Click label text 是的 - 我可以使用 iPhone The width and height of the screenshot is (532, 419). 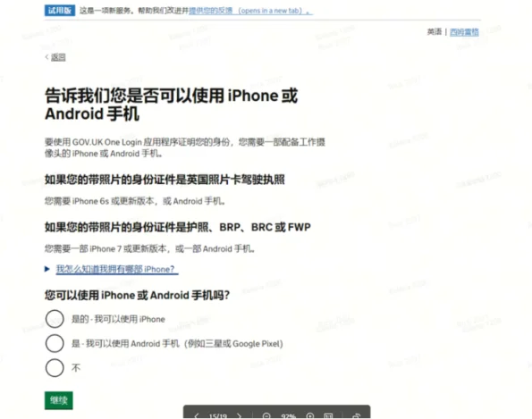point(118,319)
